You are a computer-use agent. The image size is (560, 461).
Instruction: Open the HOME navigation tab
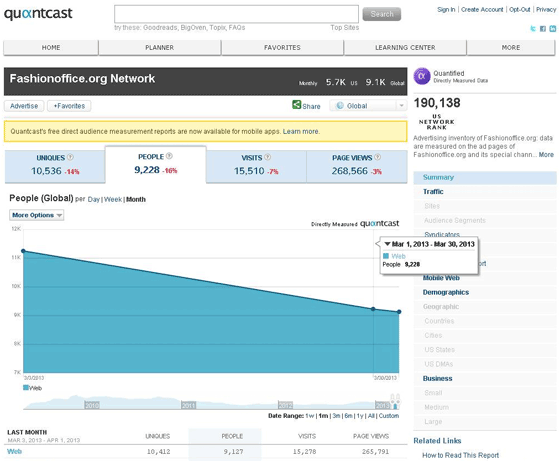pos(51,47)
